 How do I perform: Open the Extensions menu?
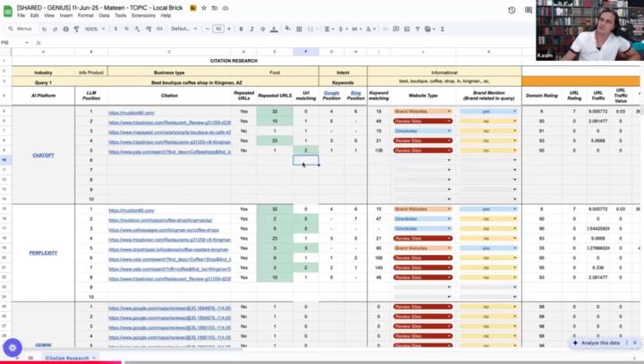click(143, 15)
